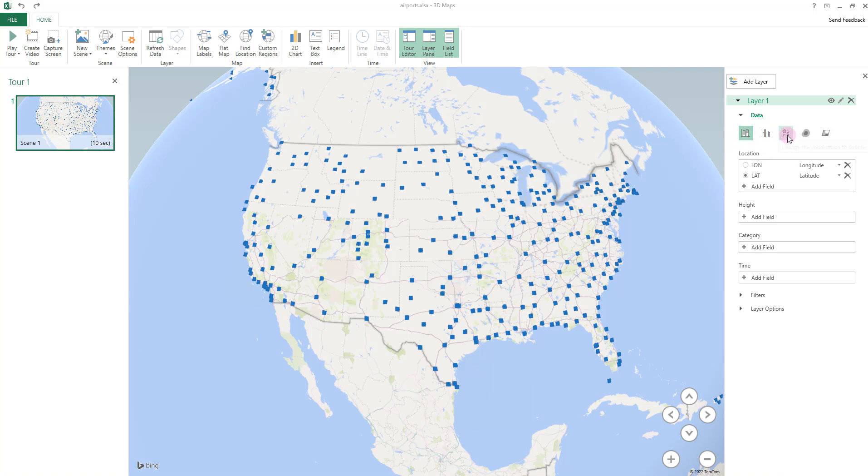
Task: Rotate the map right
Action: click(707, 414)
